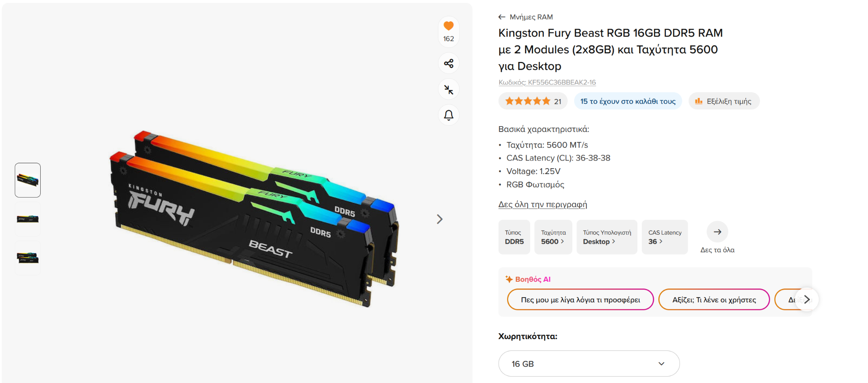The height and width of the screenshot is (383, 868).
Task: Open the share icon options
Action: [448, 63]
